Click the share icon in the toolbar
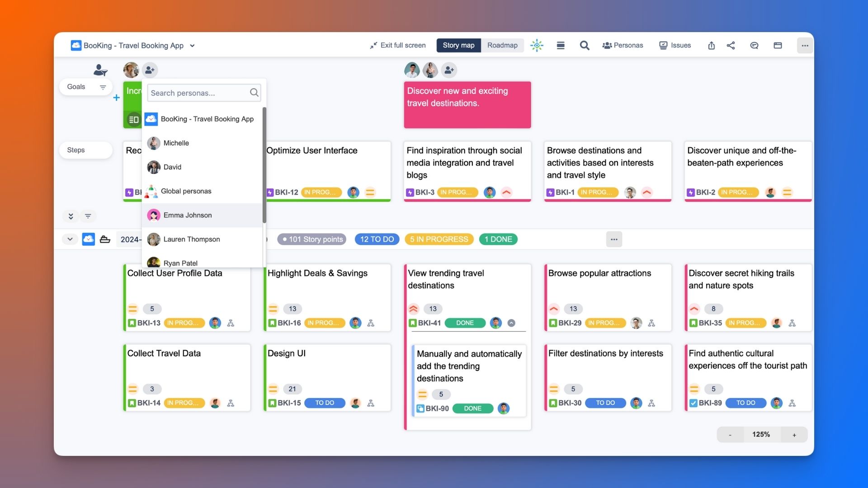 click(731, 45)
